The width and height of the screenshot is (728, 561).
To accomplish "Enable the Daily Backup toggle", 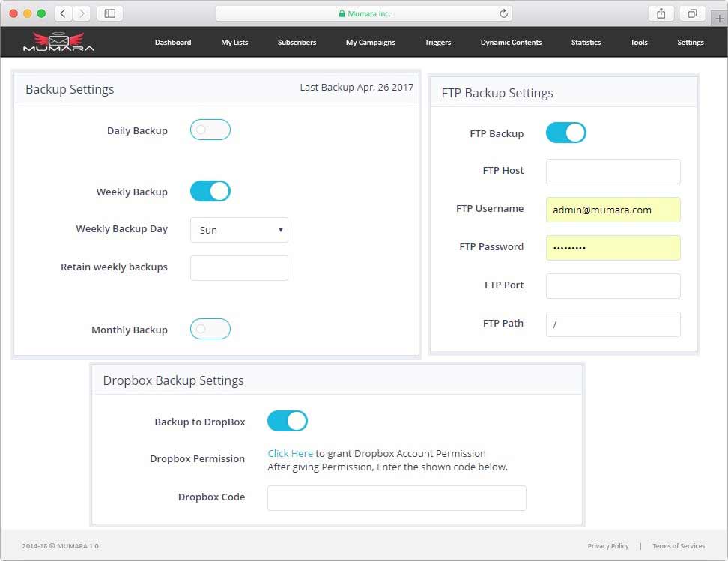I will [210, 130].
